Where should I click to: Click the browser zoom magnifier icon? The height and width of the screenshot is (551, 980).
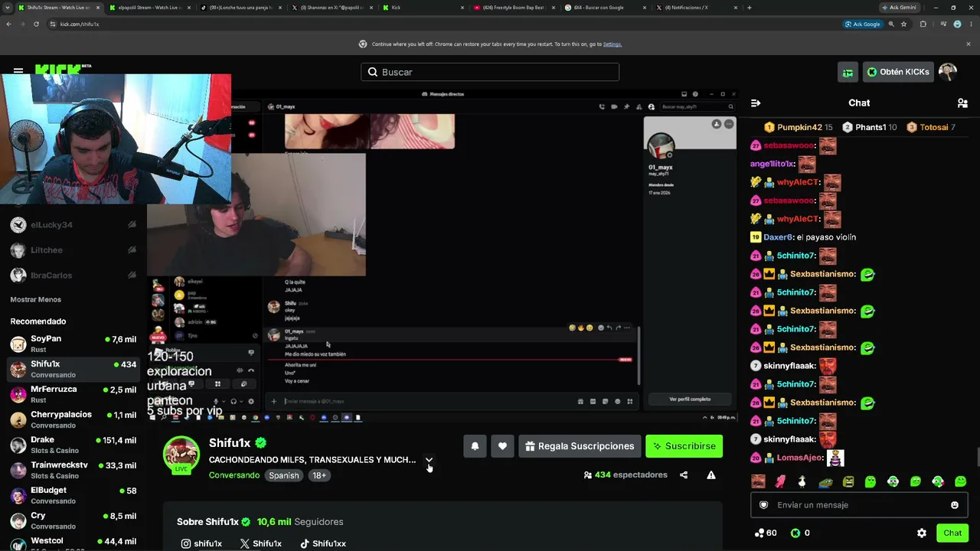click(891, 24)
